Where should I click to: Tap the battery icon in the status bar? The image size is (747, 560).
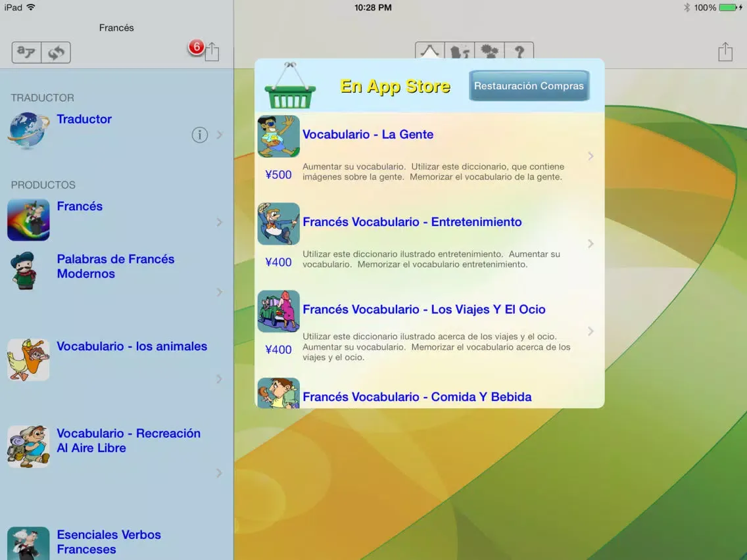point(729,8)
